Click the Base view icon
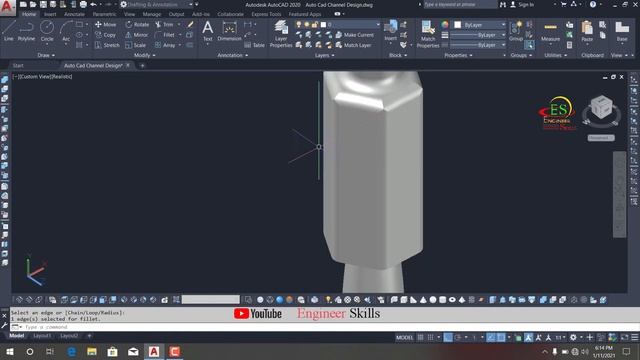Image resolution: width=640 pixels, height=360 pixels. pyautogui.click(x=622, y=31)
